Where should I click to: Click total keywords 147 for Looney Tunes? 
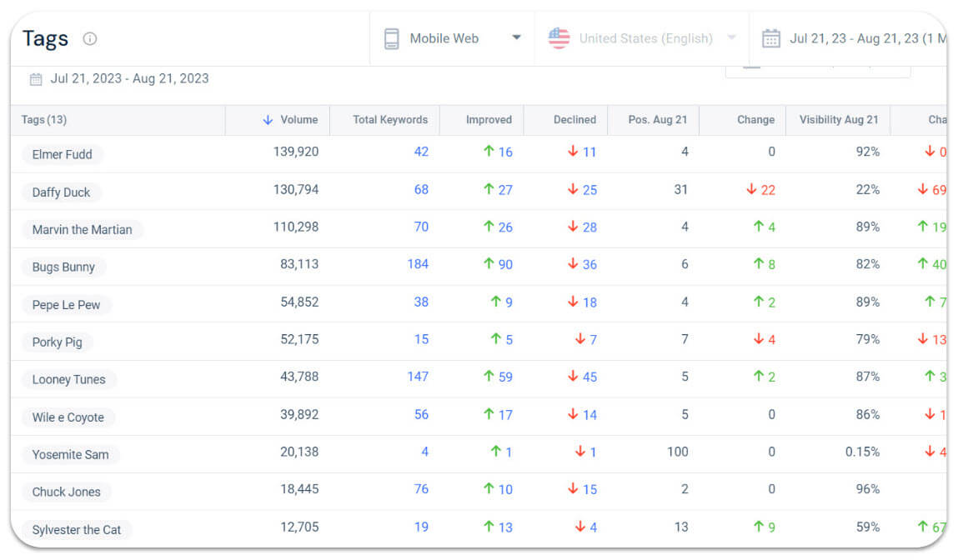tap(418, 377)
